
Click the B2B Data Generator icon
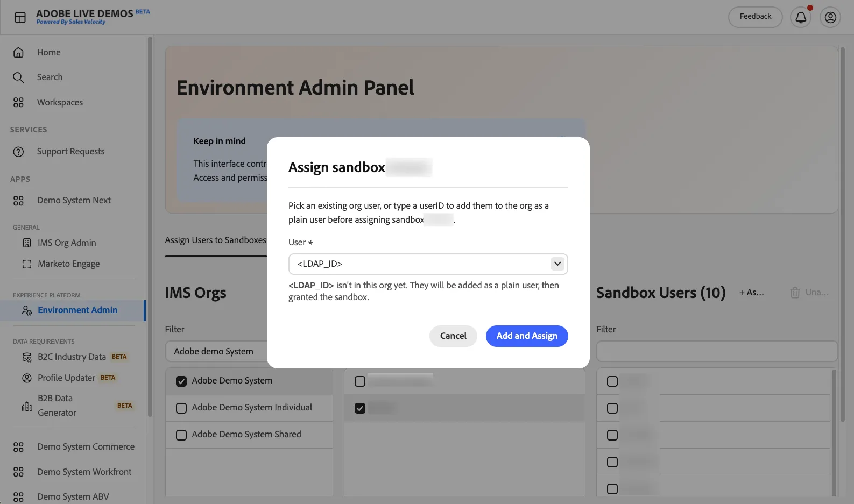pyautogui.click(x=27, y=406)
